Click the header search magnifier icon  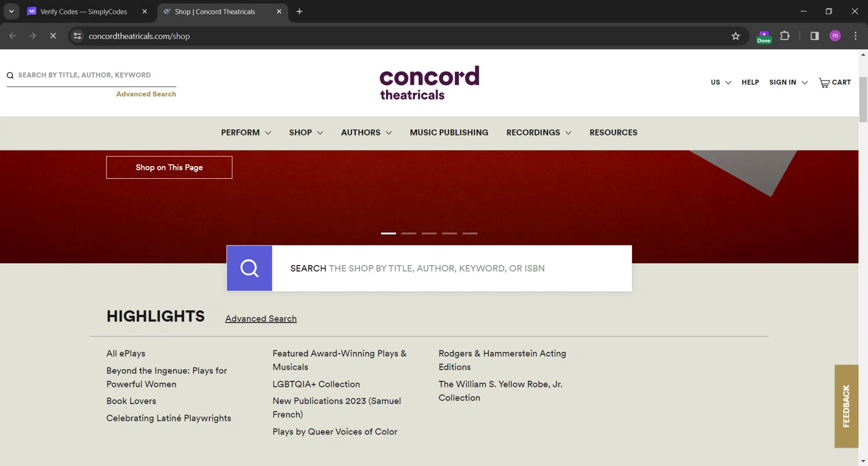[10, 75]
